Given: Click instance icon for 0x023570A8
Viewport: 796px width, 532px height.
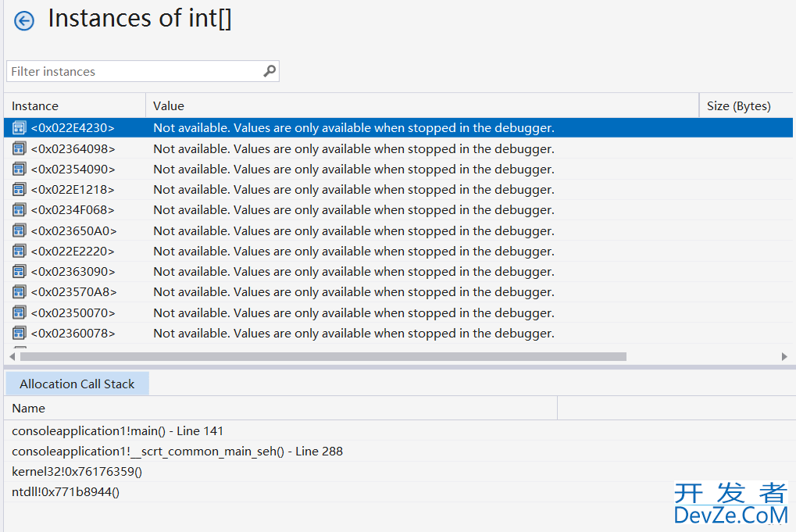Looking at the screenshot, I should click(x=20, y=292).
